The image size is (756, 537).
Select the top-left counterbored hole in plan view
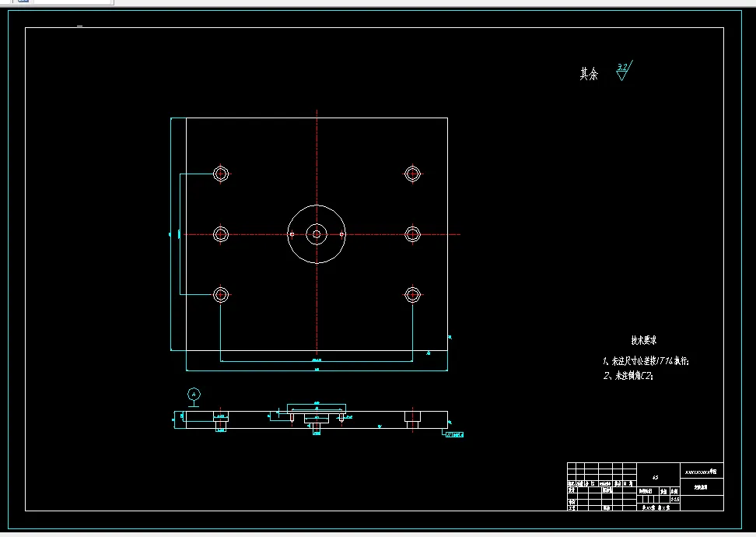click(x=221, y=174)
